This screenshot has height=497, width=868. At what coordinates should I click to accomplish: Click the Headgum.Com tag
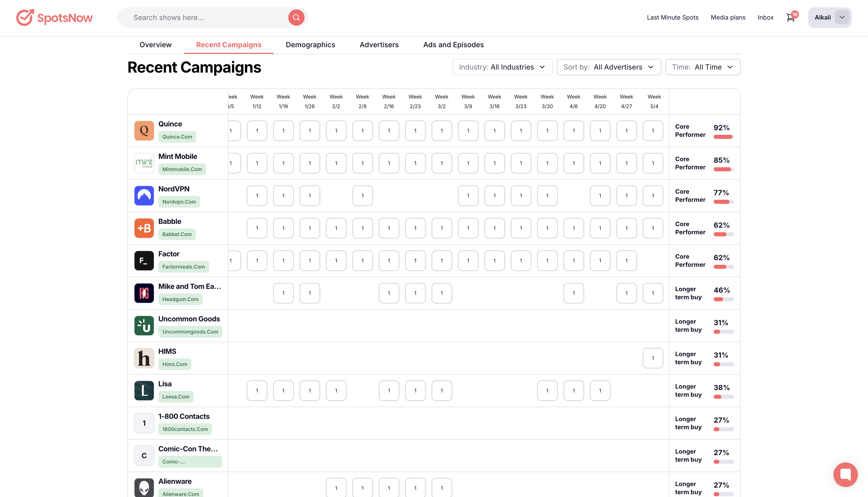[180, 299]
